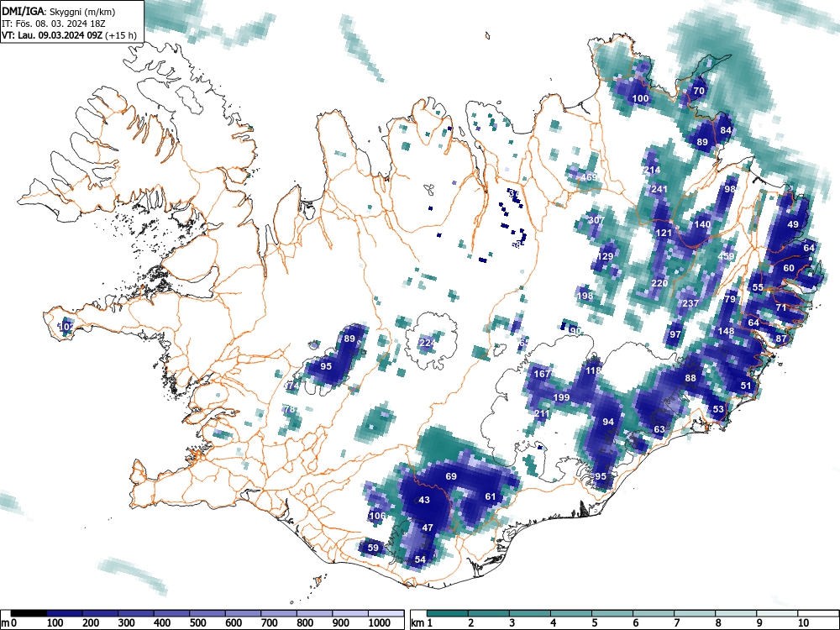Click the '53' visibility value

coord(718,409)
